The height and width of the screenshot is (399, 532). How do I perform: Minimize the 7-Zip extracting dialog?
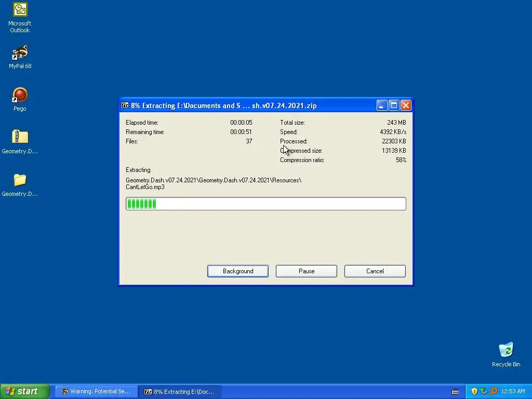382,105
